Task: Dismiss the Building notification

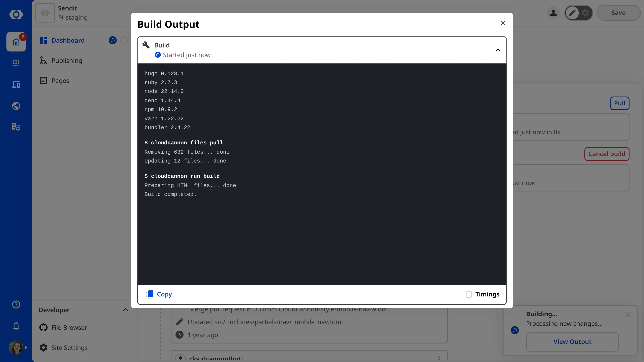Action: pyautogui.click(x=627, y=315)
